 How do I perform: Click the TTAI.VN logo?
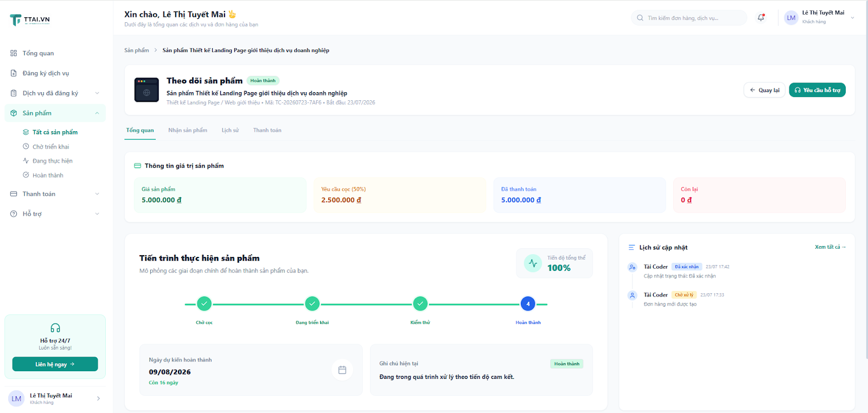click(x=30, y=20)
